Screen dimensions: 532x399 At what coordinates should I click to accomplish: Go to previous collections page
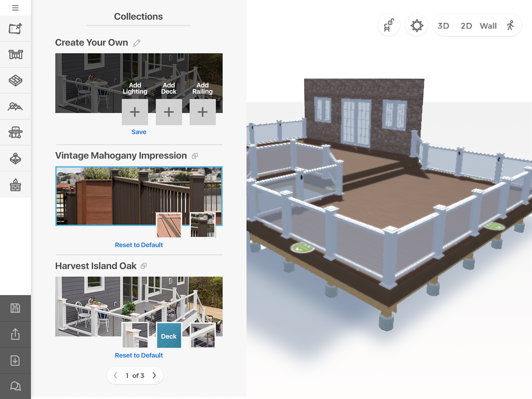(116, 375)
